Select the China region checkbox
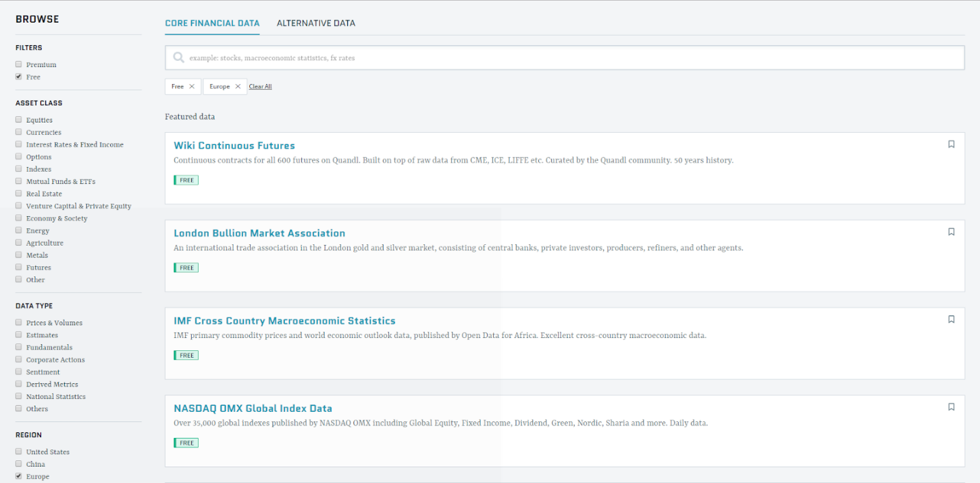 point(19,464)
